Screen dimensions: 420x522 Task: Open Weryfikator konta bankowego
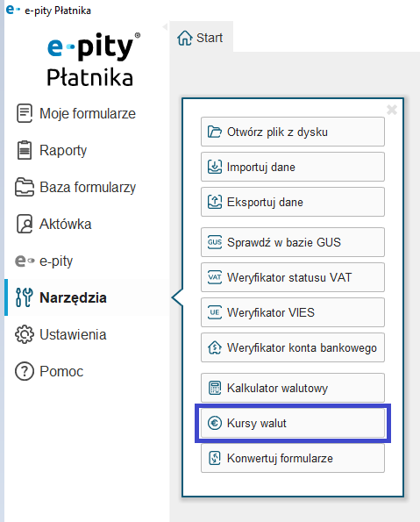(x=293, y=347)
